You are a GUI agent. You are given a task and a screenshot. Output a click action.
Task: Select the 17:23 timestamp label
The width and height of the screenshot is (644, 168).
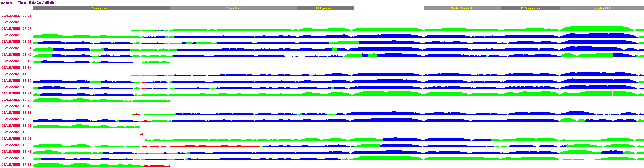tap(16, 164)
